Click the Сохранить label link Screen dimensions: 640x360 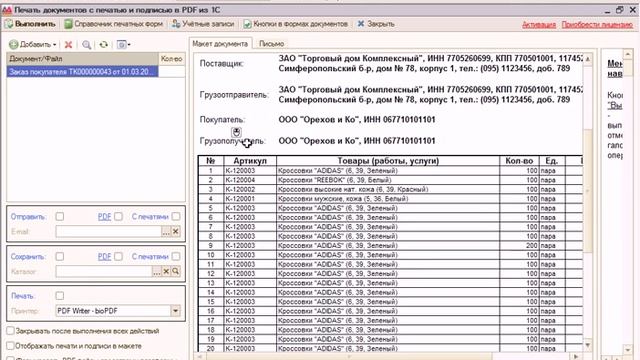click(x=29, y=257)
